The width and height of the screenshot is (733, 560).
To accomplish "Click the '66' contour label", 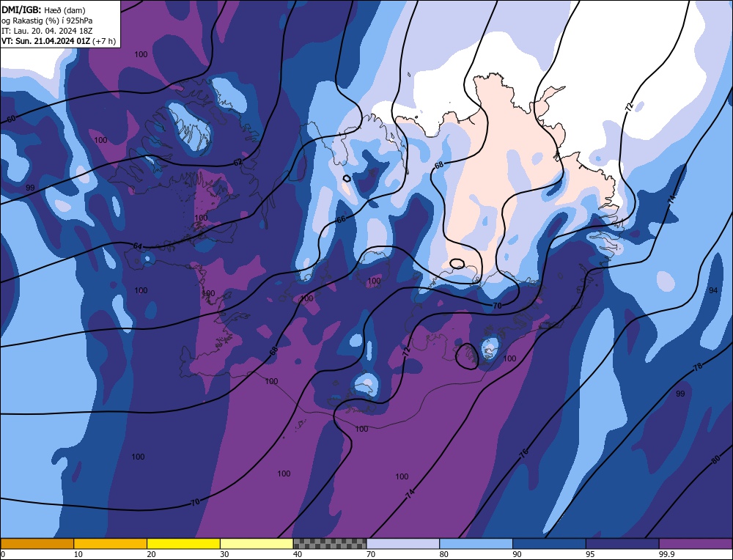I will [342, 218].
